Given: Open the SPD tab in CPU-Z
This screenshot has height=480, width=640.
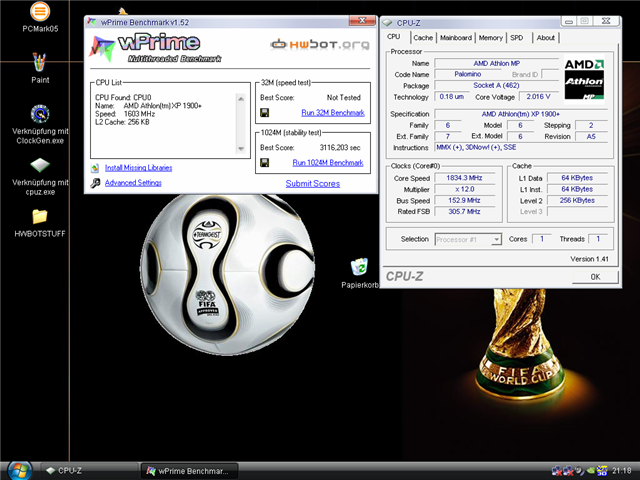Looking at the screenshot, I should (x=517, y=38).
